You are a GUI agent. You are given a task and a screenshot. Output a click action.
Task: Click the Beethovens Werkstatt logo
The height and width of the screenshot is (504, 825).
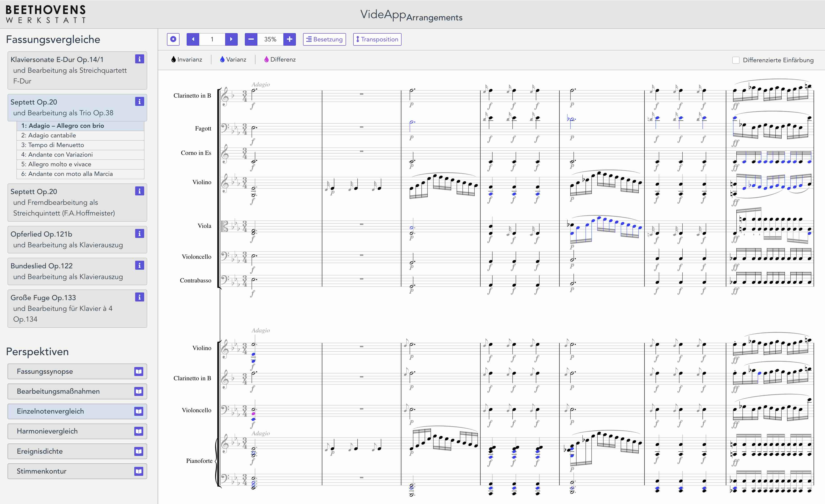46,14
